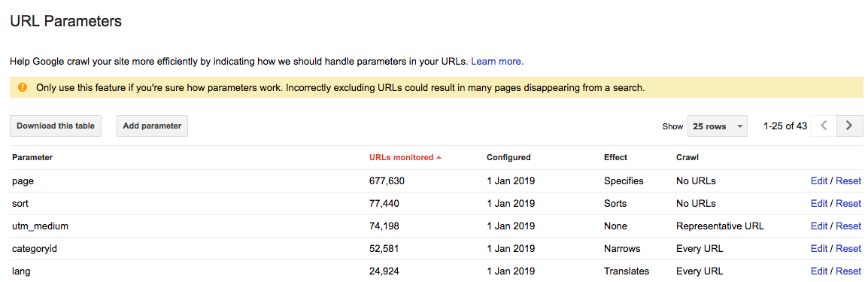Click the Specifies effect cell

click(x=624, y=180)
